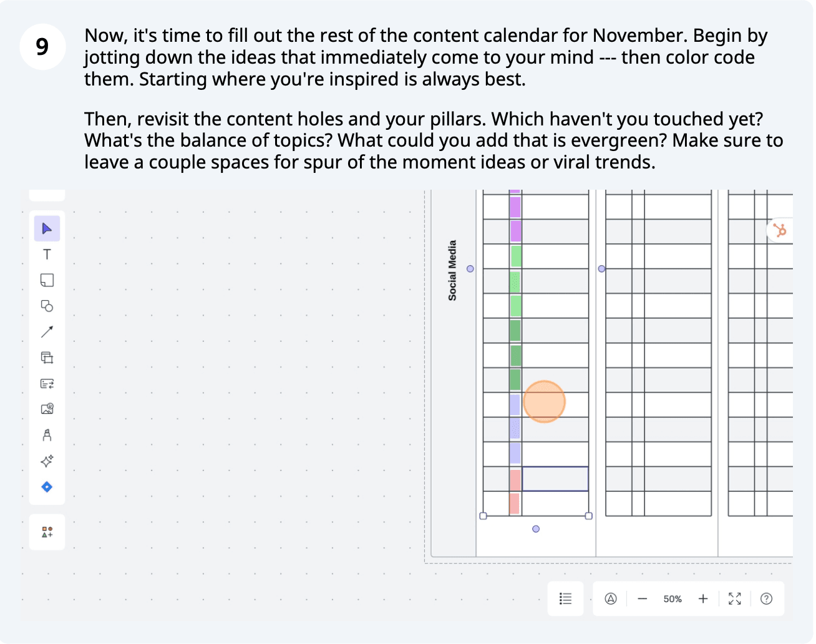Zoom out with the minus button
Screen dimensions: 816x644
642,599
